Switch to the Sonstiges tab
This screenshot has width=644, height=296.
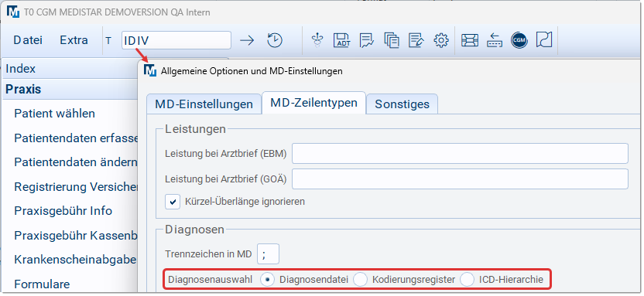point(402,104)
